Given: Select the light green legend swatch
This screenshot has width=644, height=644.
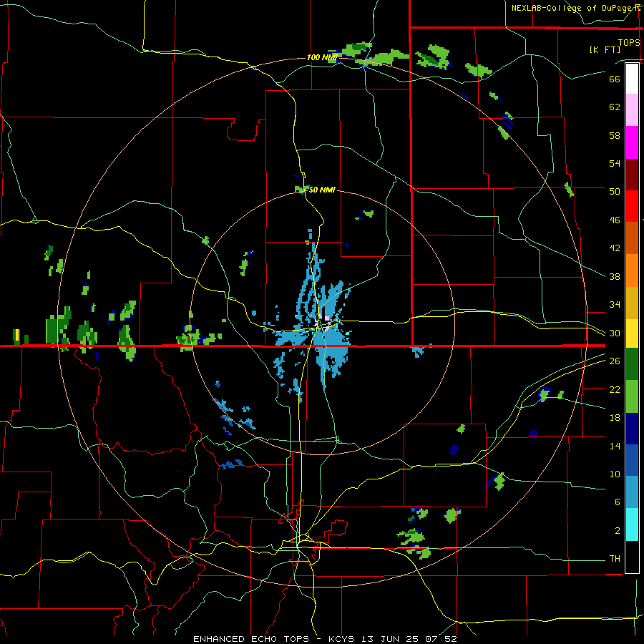Looking at the screenshot, I should 632,396.
